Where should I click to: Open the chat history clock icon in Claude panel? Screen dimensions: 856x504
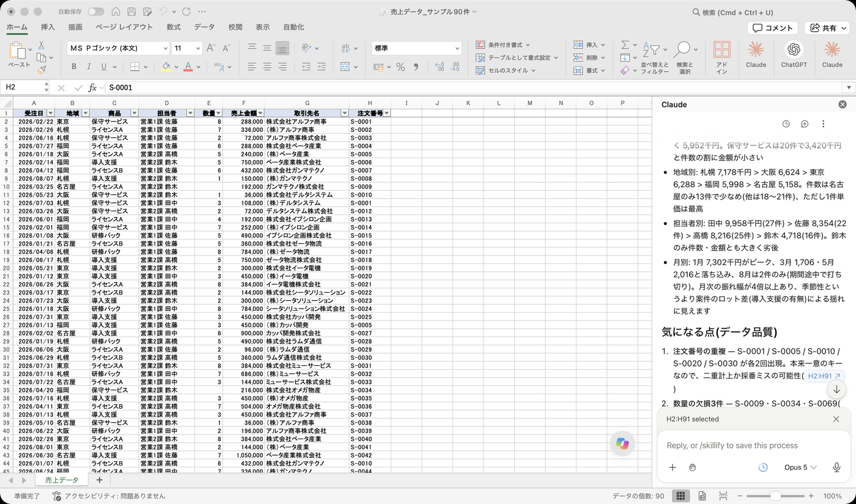[786, 124]
